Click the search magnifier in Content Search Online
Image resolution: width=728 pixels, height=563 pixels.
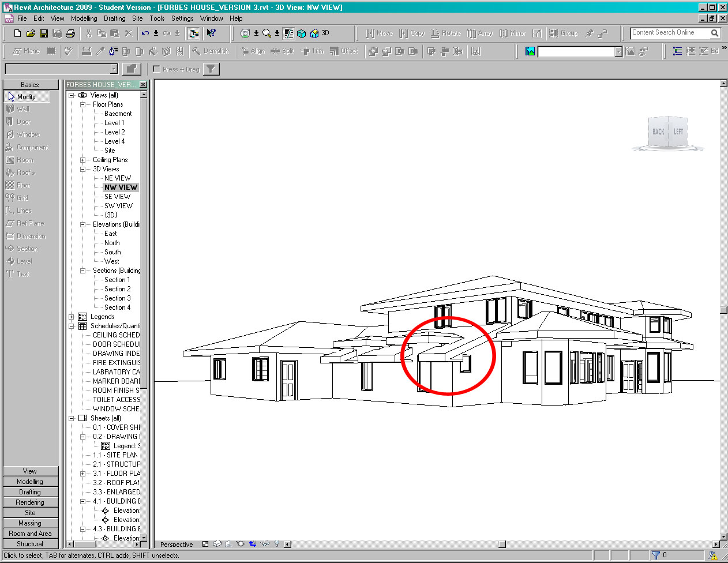[x=715, y=33]
